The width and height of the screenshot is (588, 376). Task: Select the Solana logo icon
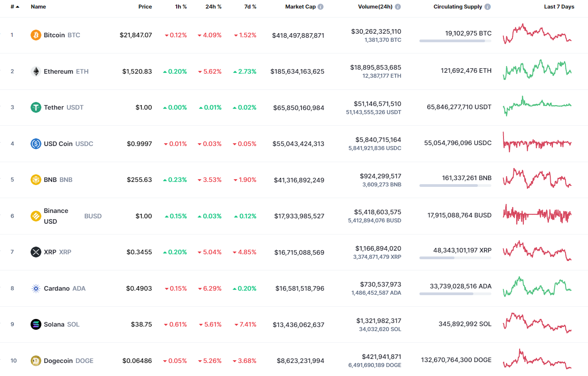pos(35,324)
